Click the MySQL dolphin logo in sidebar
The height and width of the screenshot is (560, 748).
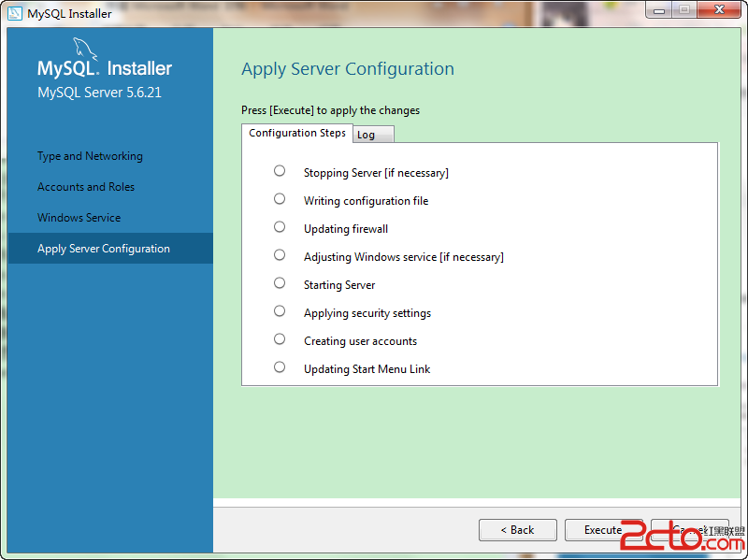pos(84,50)
